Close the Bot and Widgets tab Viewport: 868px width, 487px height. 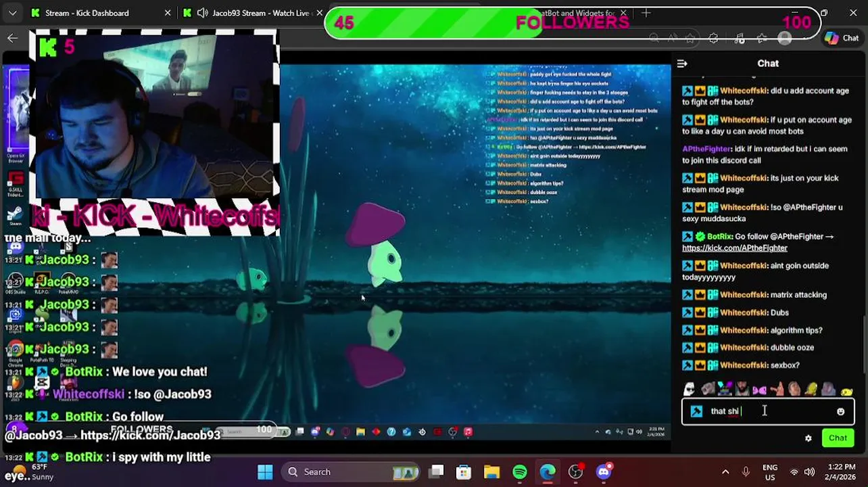click(x=623, y=13)
